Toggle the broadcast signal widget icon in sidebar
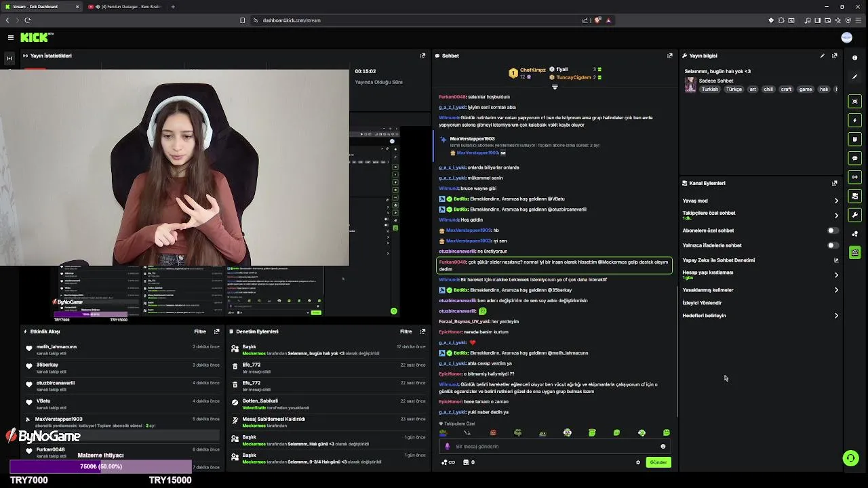Screen dimensions: 868x488 (x=854, y=177)
